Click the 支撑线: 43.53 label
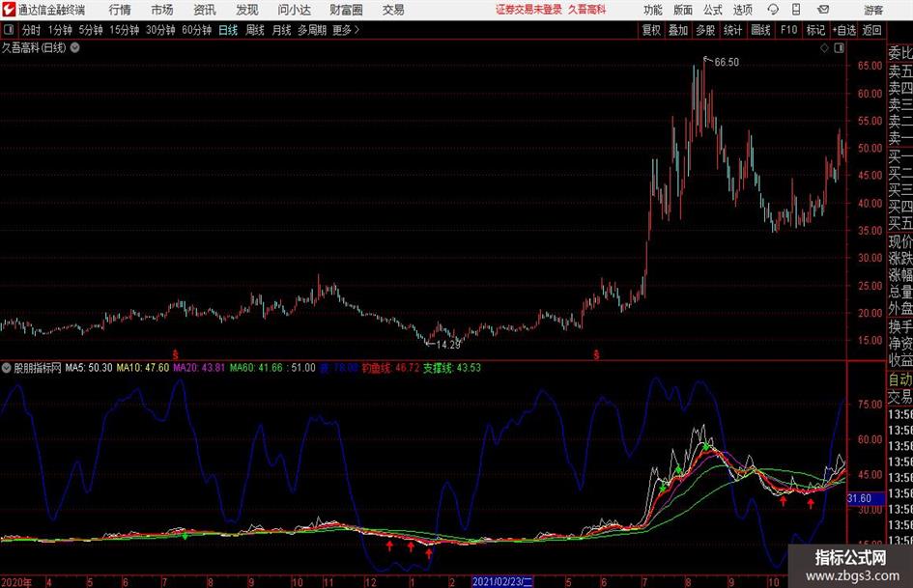The image size is (913, 588). tap(452, 368)
